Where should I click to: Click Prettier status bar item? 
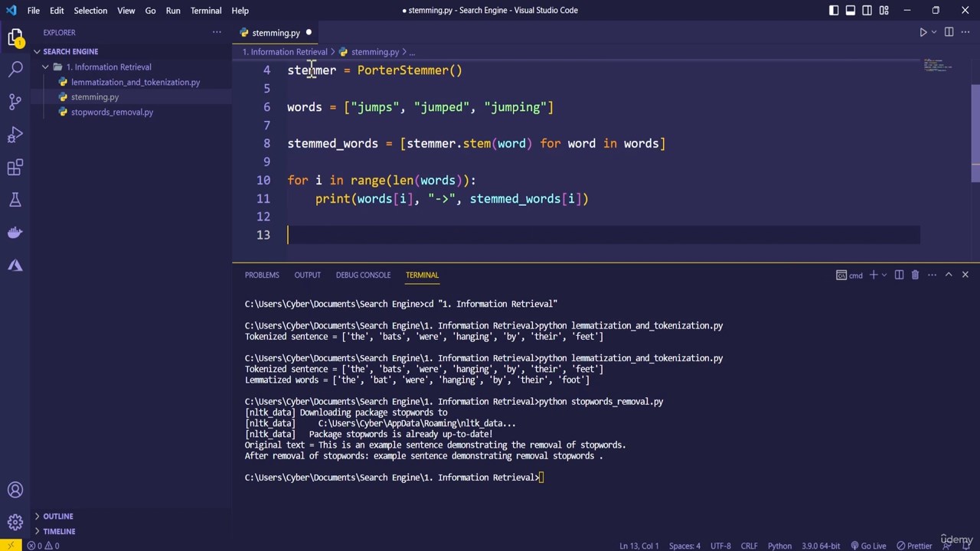tap(914, 546)
